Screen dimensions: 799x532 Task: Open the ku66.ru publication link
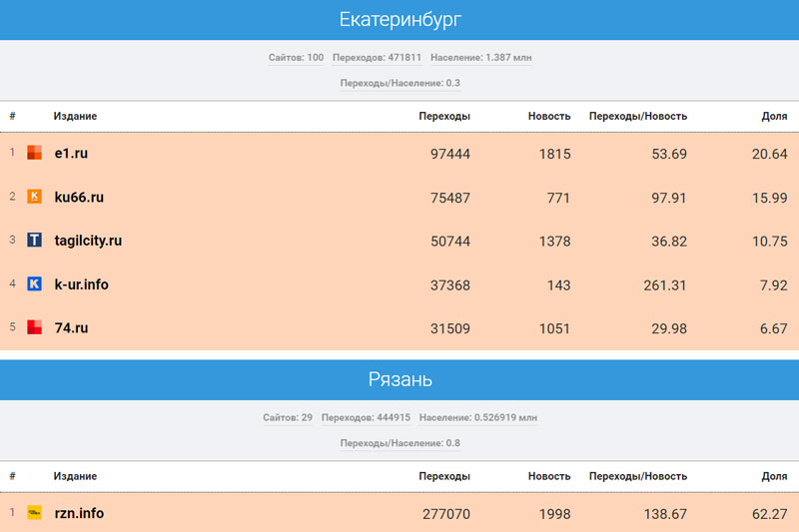(79, 198)
